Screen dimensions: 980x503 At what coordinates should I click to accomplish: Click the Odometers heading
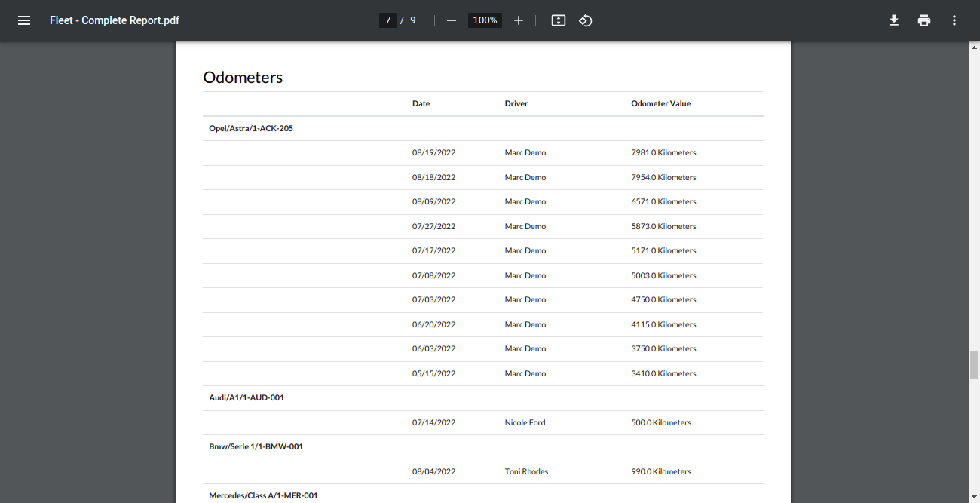pyautogui.click(x=243, y=77)
